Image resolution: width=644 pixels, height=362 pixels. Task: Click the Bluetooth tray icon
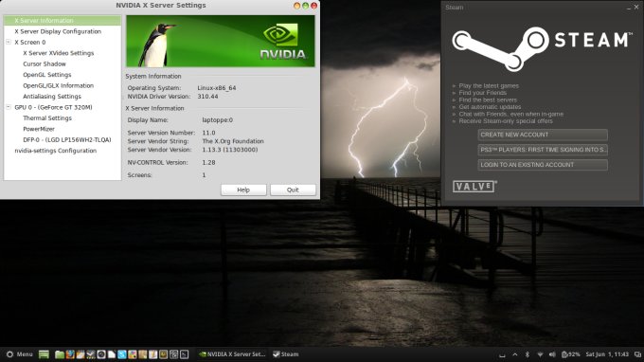[528, 354]
